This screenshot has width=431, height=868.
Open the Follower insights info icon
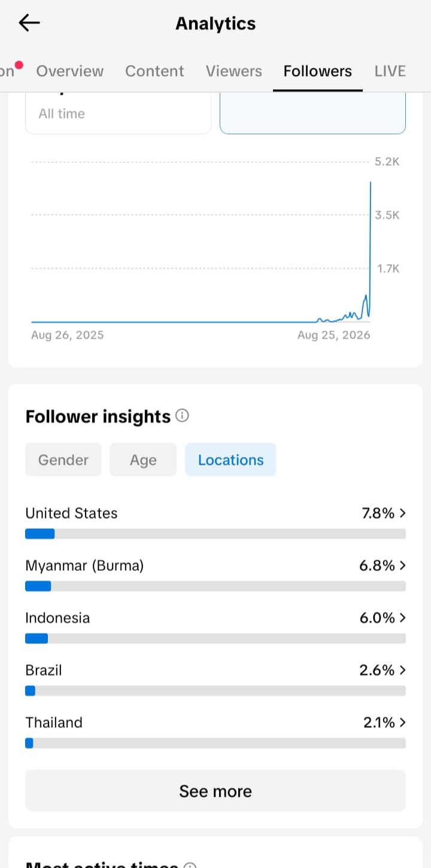[x=183, y=416]
